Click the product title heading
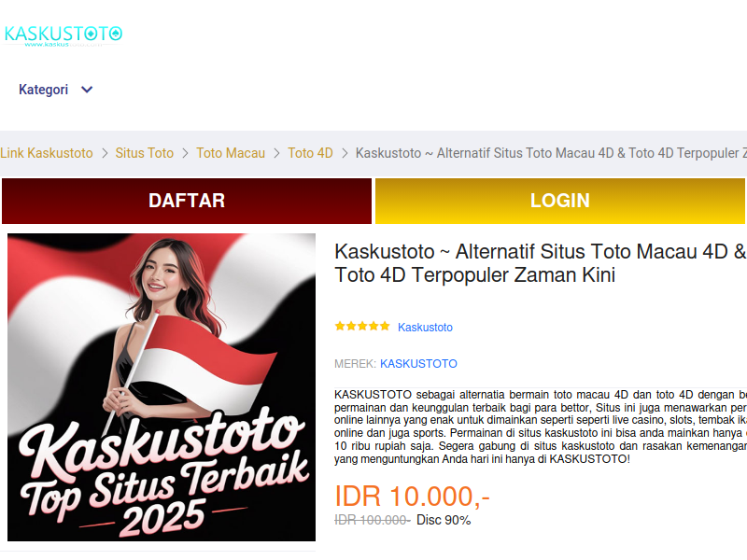747x560 pixels. (x=541, y=263)
